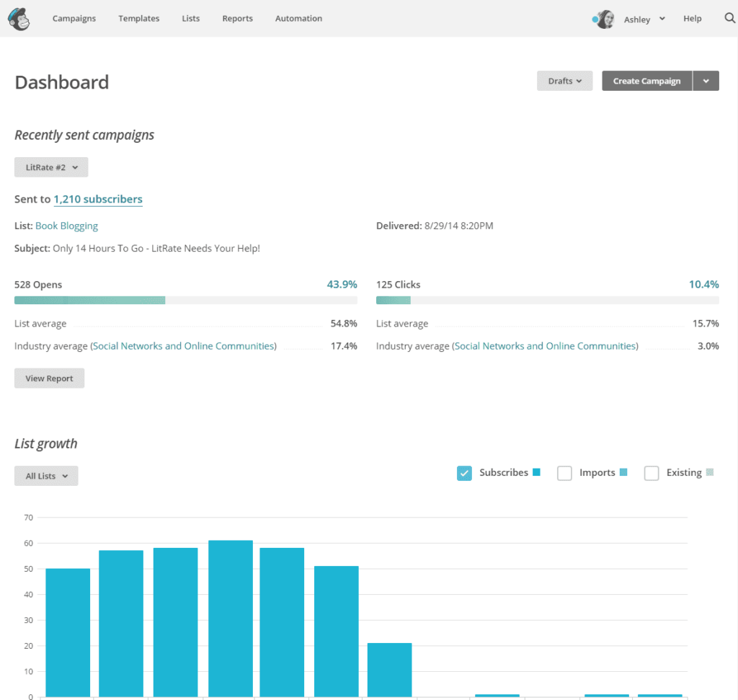
Task: Click the Clicks industry category link
Action: (546, 346)
